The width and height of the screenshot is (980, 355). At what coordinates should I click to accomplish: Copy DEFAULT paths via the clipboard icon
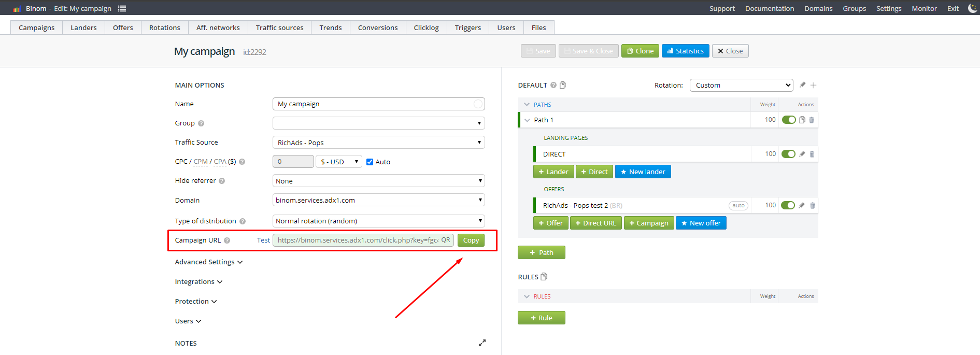click(563, 85)
